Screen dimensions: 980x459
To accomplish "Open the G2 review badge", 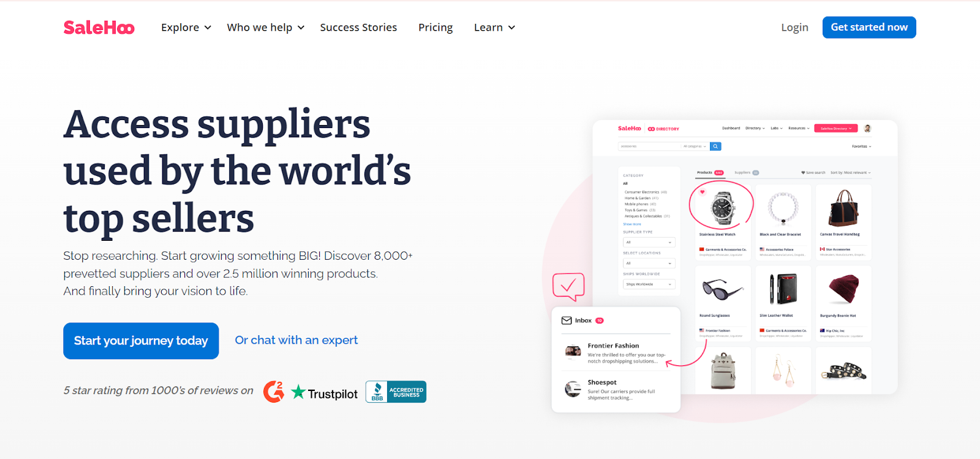I will click(274, 392).
